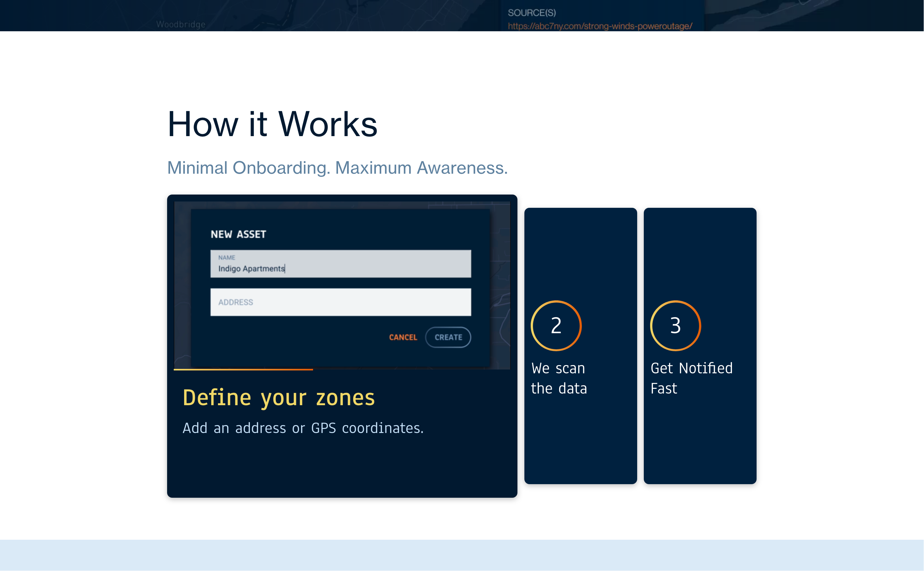This screenshot has height=571, width=924.
Task: Click "Add an address or GPS coordinates" text
Action: click(303, 428)
